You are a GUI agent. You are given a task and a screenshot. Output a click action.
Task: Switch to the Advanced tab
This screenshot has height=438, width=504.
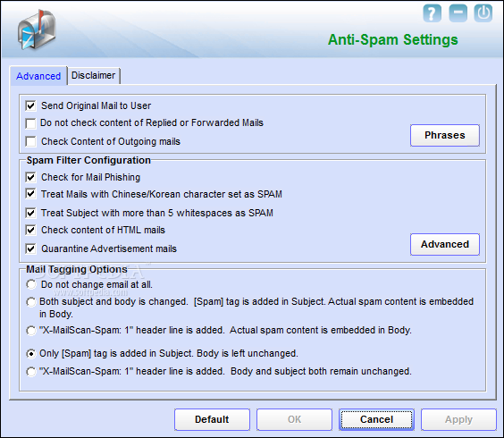(x=38, y=76)
